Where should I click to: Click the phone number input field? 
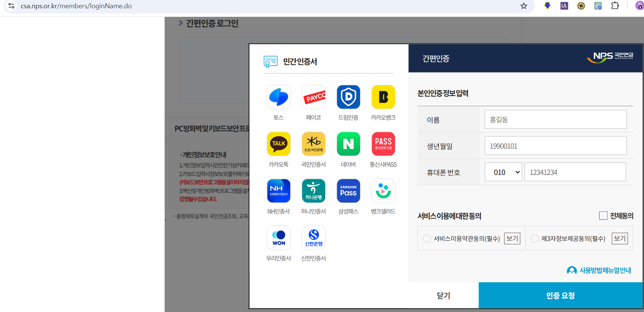click(x=575, y=172)
